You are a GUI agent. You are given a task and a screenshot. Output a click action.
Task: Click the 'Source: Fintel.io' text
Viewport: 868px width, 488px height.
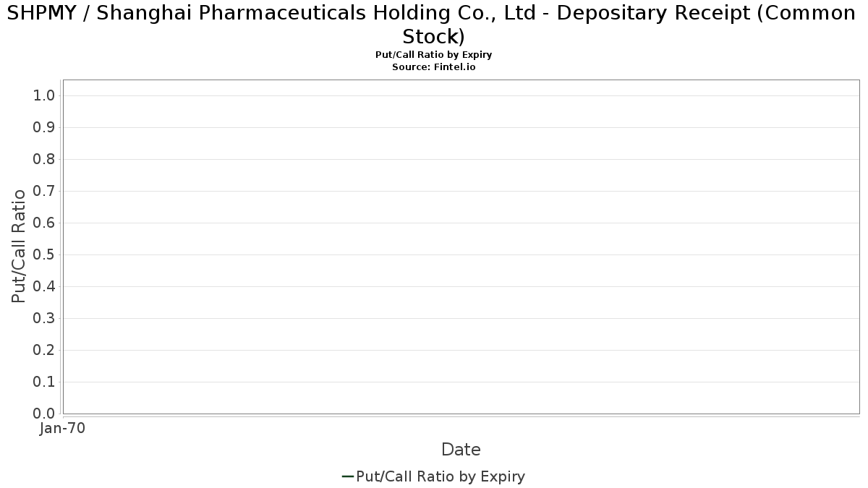click(434, 67)
